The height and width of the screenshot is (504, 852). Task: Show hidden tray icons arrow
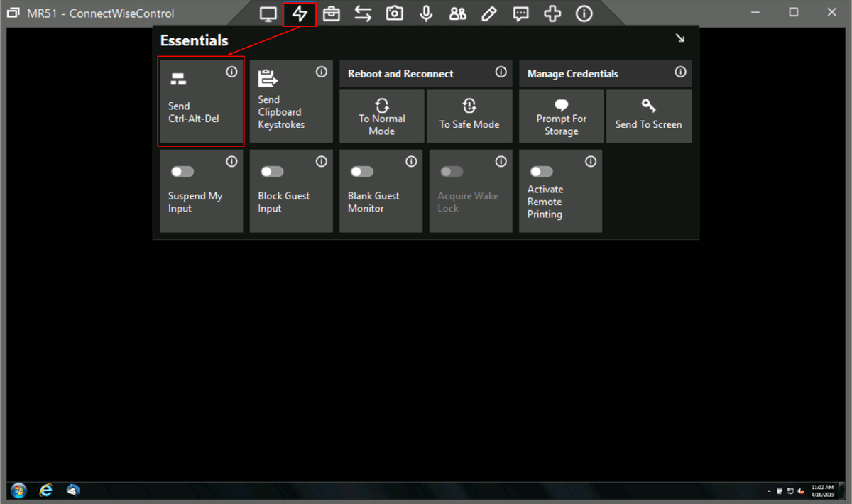770,491
